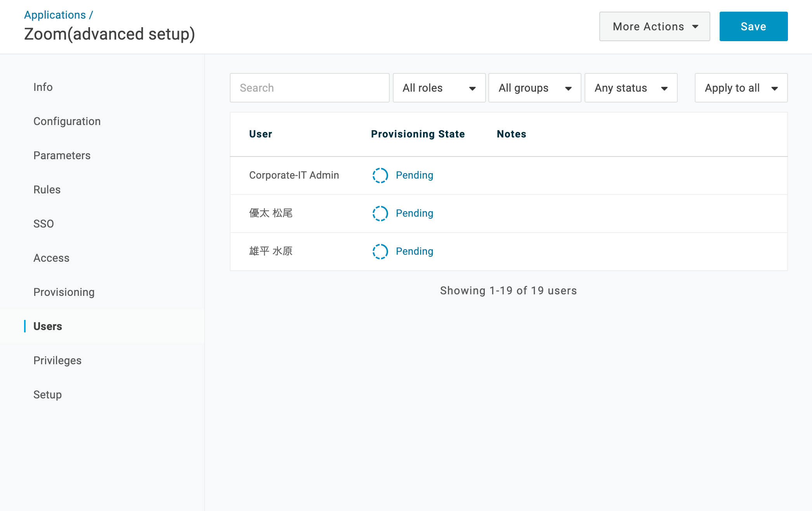The image size is (812, 511).
Task: Focus the user Search field
Action: pos(309,88)
